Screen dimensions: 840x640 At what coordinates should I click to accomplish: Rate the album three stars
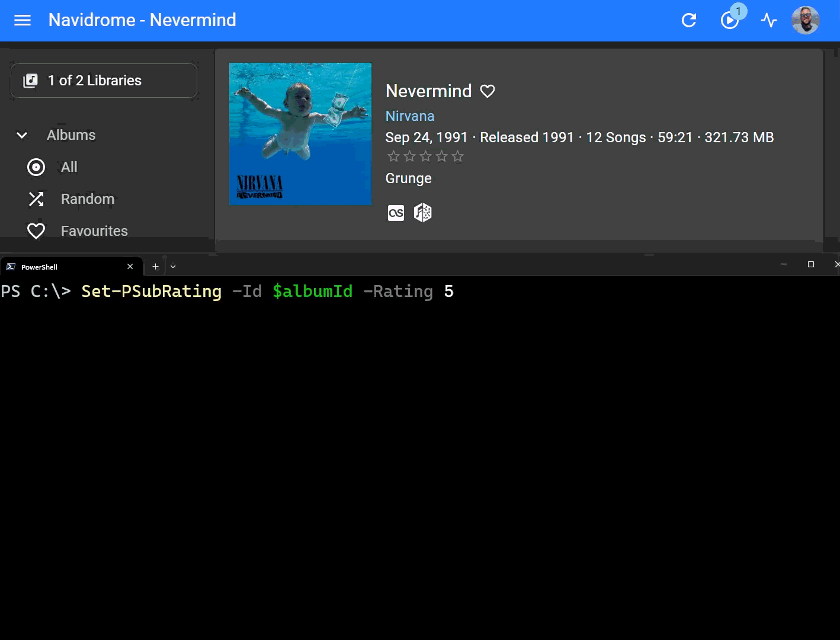[x=425, y=156]
